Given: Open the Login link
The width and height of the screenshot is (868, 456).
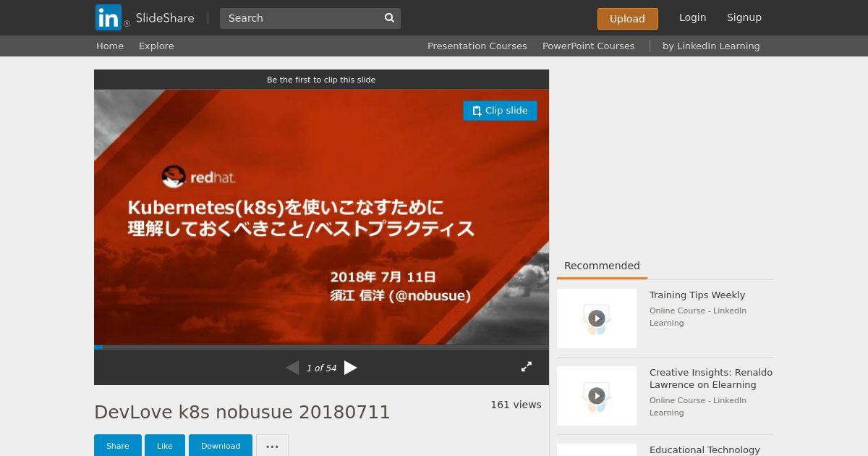Looking at the screenshot, I should pos(692,17).
